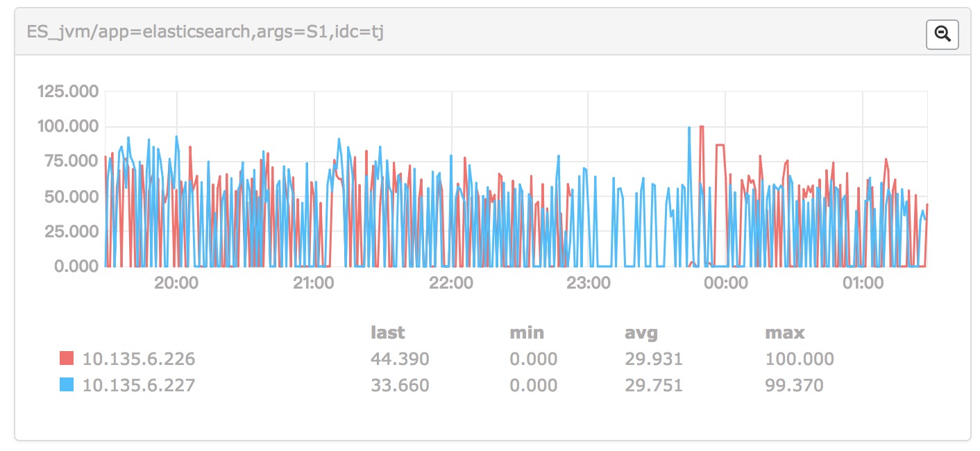Click the 'min' column header
This screenshot has height=451, width=980.
(x=527, y=333)
